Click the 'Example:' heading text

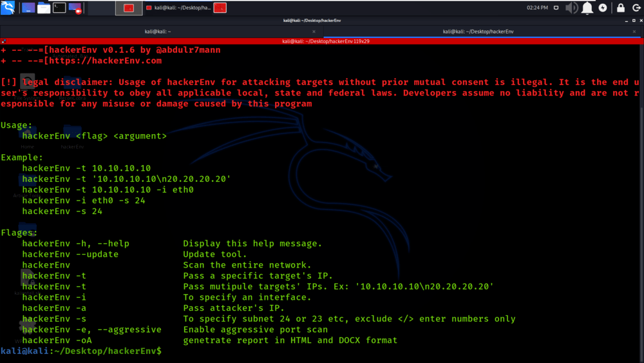coord(22,157)
